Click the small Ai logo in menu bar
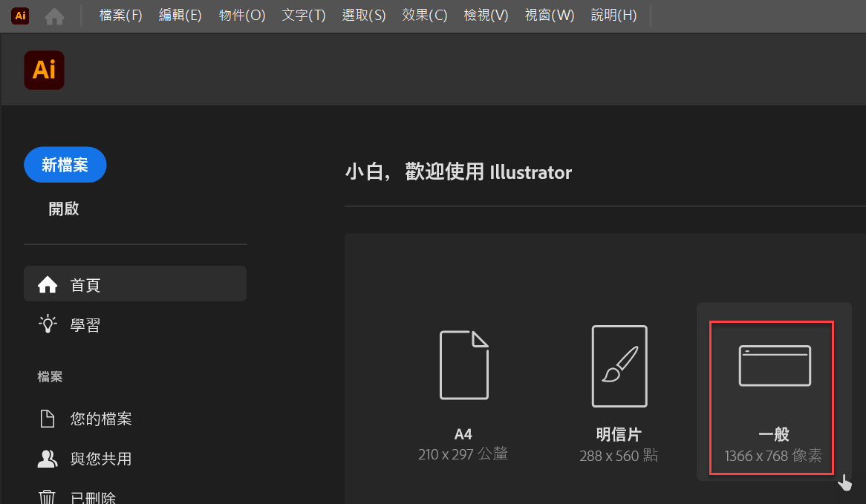Screen dimensions: 866x504 tap(21, 16)
